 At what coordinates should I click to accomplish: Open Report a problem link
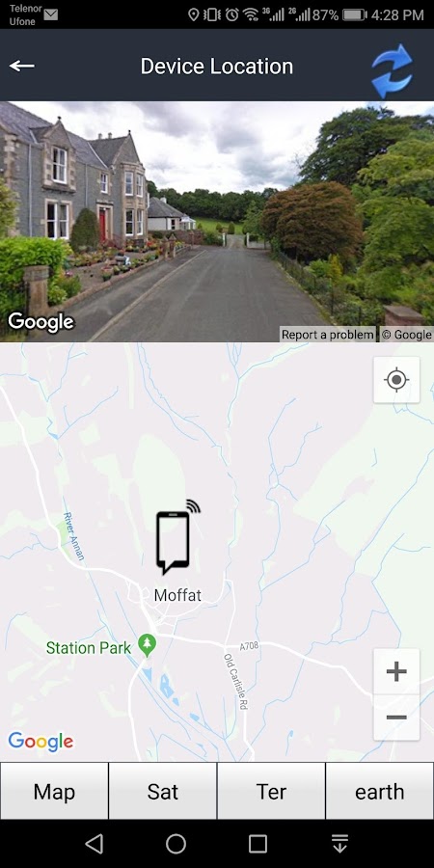pos(328,335)
